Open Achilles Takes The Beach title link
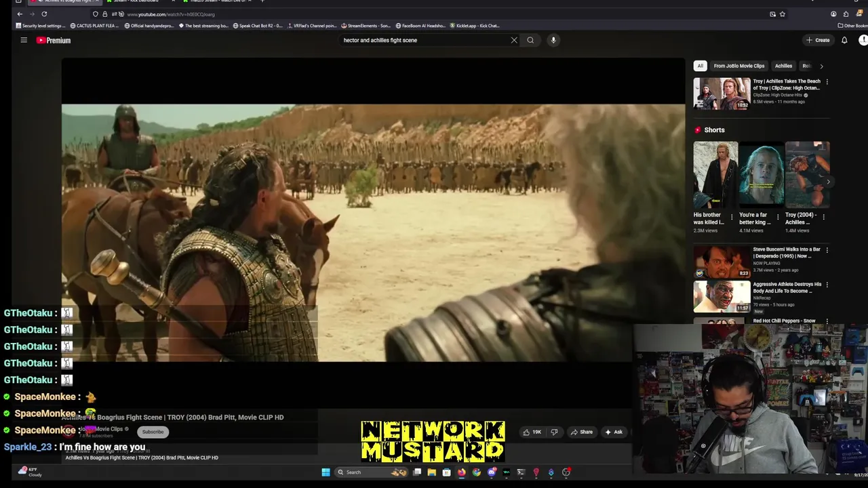The height and width of the screenshot is (488, 868). [x=787, y=84]
